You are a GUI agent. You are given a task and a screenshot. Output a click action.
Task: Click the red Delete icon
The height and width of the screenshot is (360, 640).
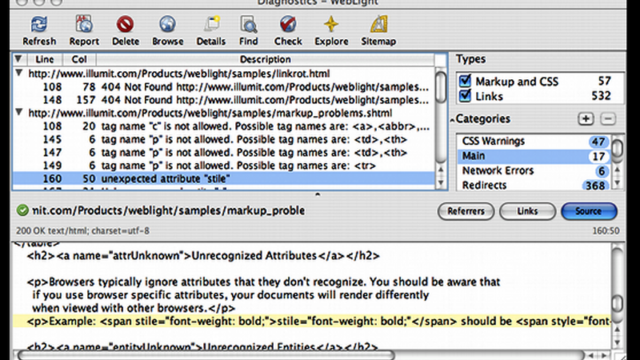pos(125,25)
